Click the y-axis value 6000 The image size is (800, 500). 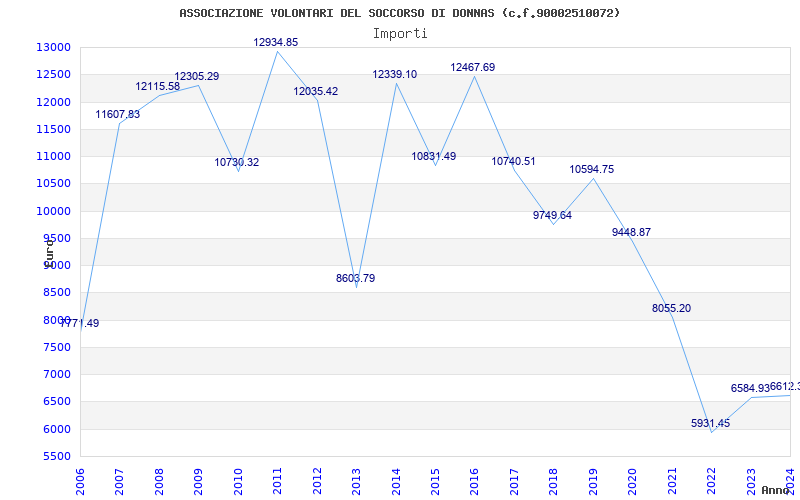coord(56,429)
